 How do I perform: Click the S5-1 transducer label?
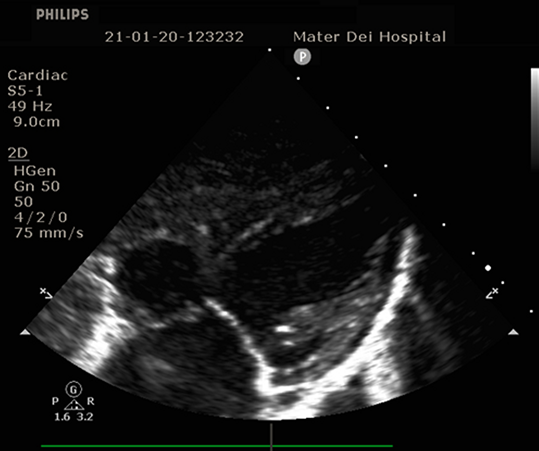(x=25, y=91)
